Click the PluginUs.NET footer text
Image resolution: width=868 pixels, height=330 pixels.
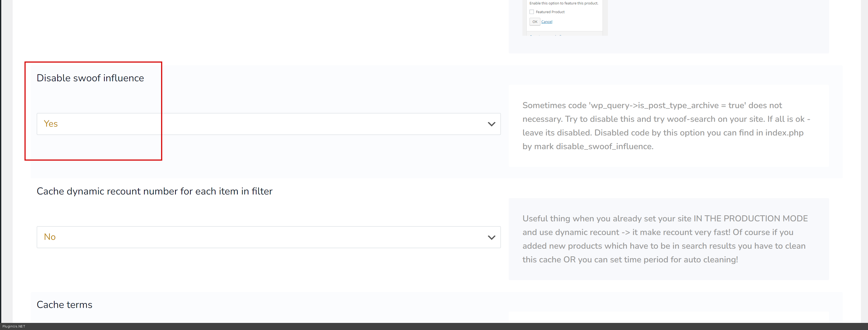click(x=14, y=326)
